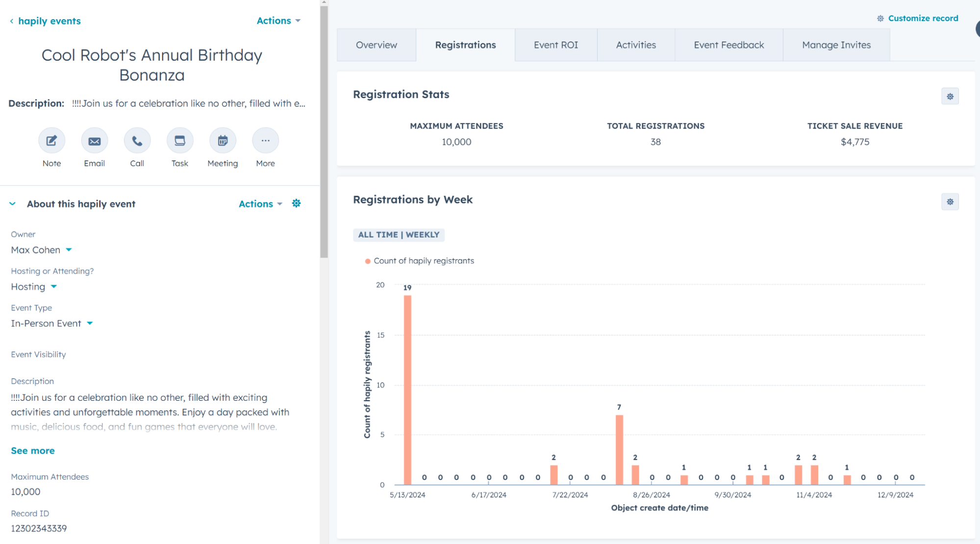
Task: Open Registration Stats gear settings
Action: pyautogui.click(x=950, y=97)
